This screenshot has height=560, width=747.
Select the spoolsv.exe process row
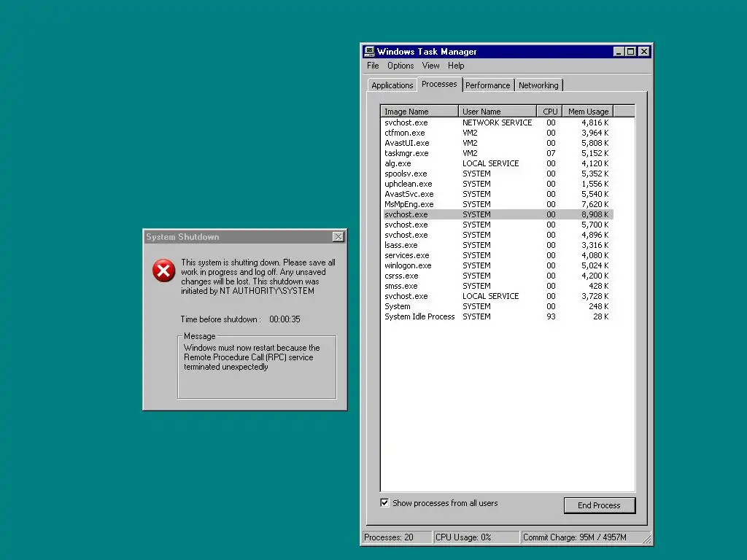[498, 174]
